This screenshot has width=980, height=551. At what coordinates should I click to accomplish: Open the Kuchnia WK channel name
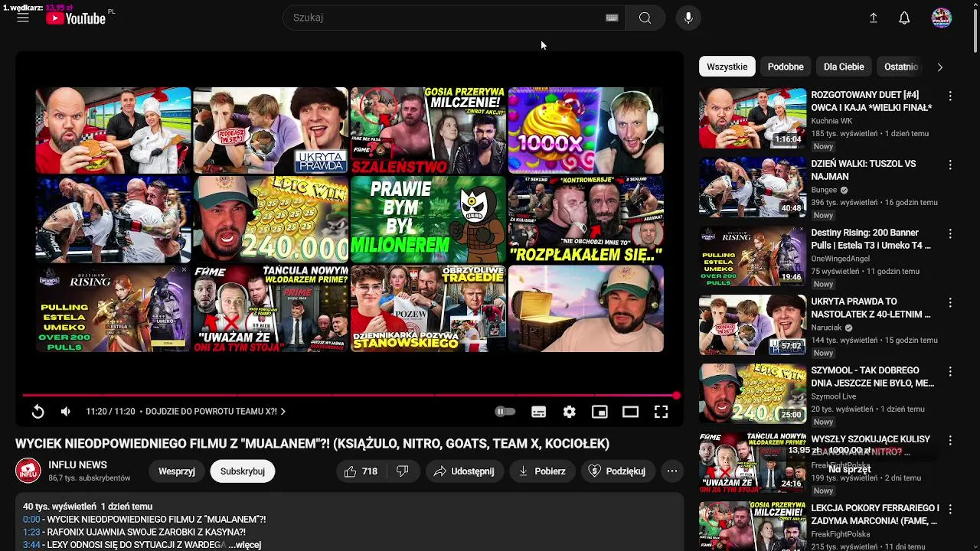click(x=831, y=121)
